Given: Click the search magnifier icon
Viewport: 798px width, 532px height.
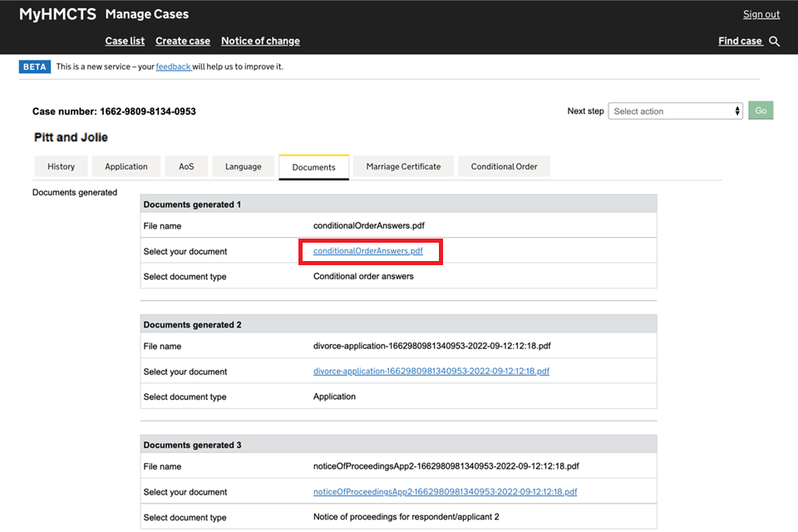Looking at the screenshot, I should [x=775, y=42].
